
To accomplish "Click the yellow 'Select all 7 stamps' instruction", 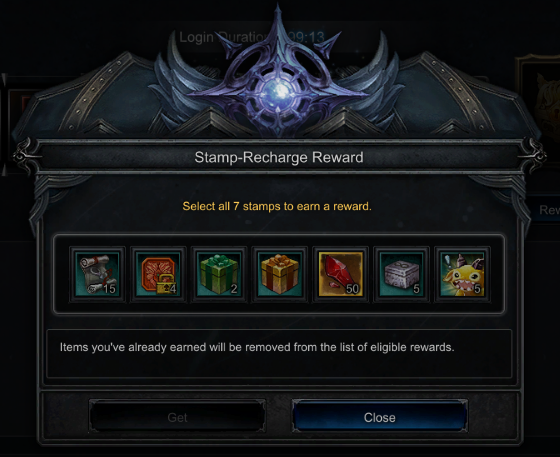I will (277, 206).
